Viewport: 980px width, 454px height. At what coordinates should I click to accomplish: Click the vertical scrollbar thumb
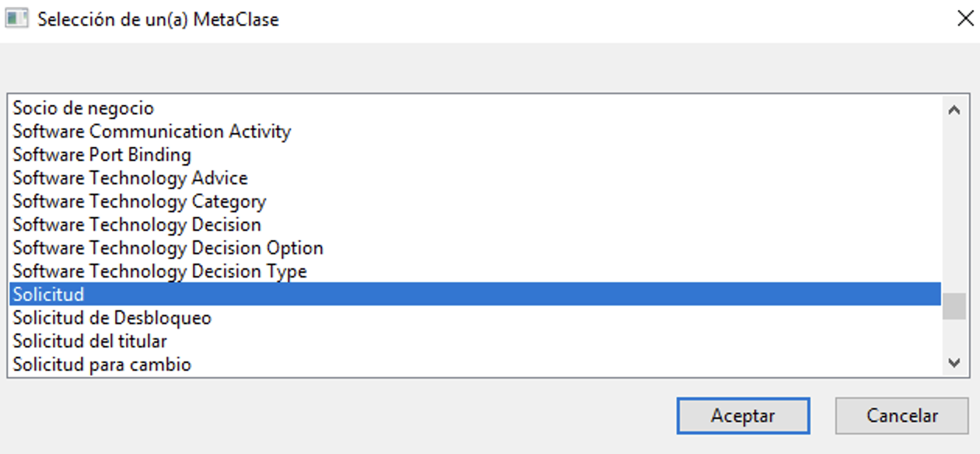click(x=954, y=306)
